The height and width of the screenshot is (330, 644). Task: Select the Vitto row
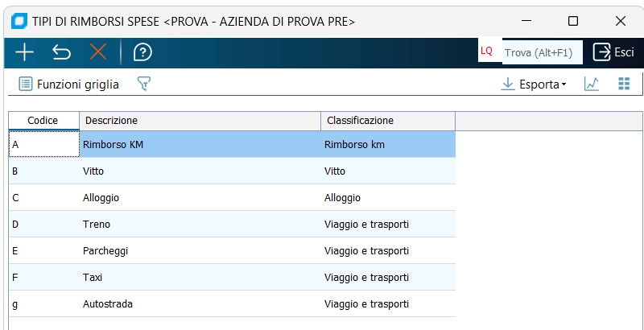(x=200, y=171)
